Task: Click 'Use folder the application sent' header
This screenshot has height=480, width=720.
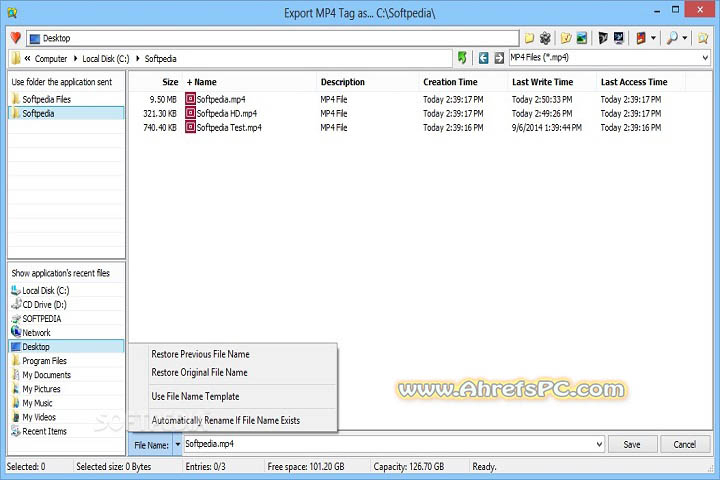Action: coord(62,82)
